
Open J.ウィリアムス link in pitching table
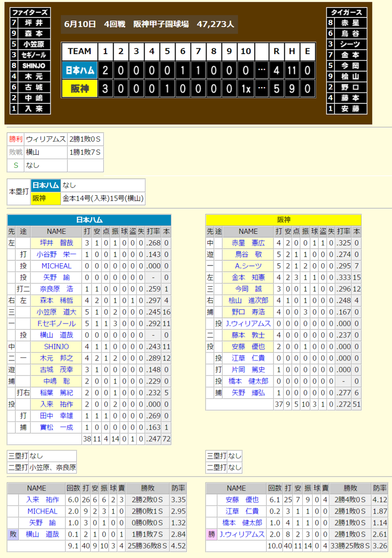click(242, 534)
